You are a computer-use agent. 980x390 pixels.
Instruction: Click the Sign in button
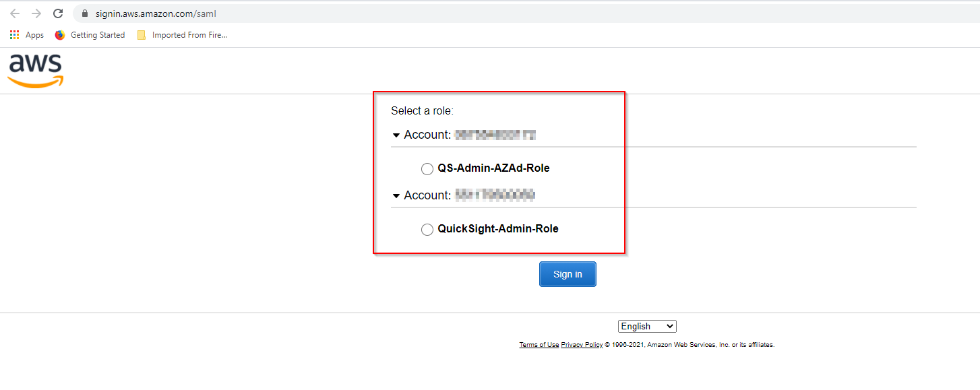pos(568,274)
